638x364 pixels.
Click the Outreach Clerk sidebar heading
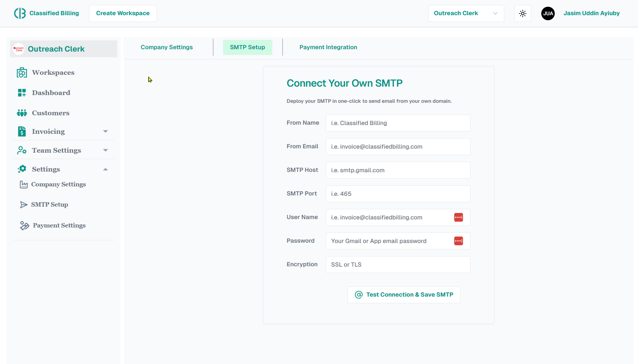(56, 49)
